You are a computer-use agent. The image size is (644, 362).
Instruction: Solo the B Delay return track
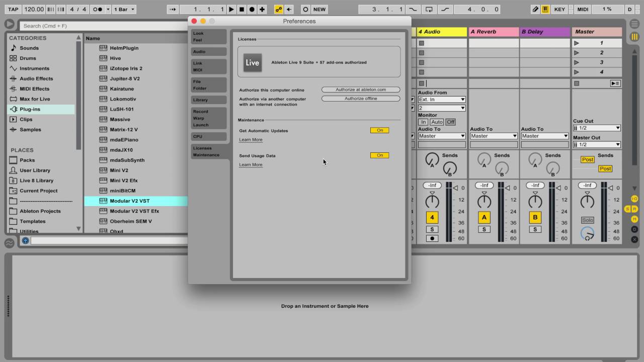tap(535, 229)
